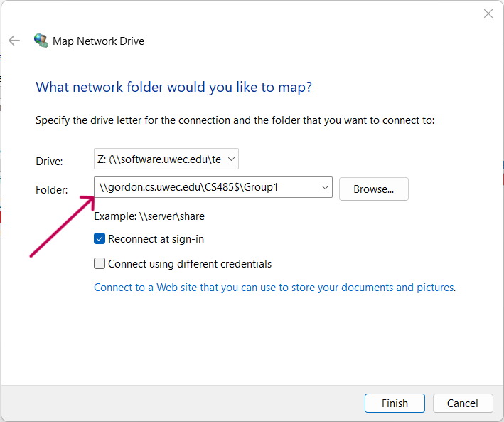Image resolution: width=504 pixels, height=422 pixels.
Task: Click the Reconnect at sign-in label text
Action: click(x=156, y=239)
